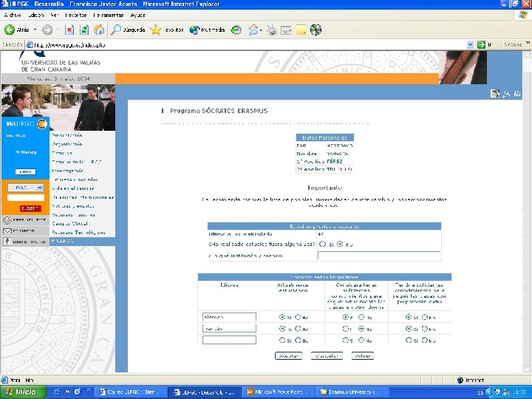Click the empty third language input field

[229, 340]
